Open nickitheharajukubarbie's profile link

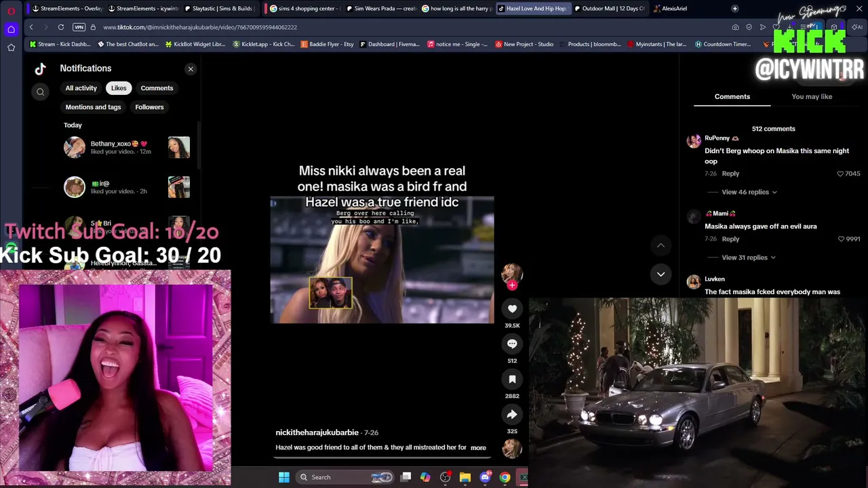coord(317,432)
